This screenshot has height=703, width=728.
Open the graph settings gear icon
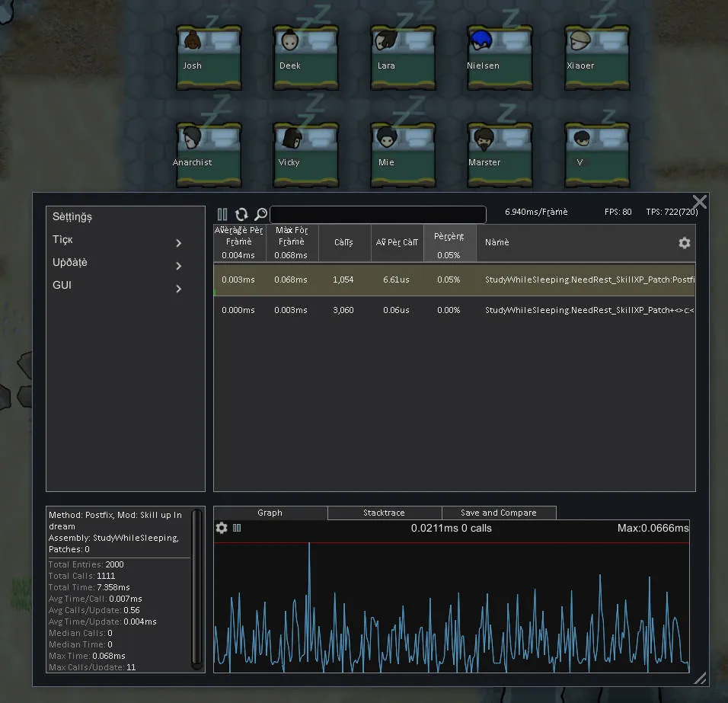[222, 528]
